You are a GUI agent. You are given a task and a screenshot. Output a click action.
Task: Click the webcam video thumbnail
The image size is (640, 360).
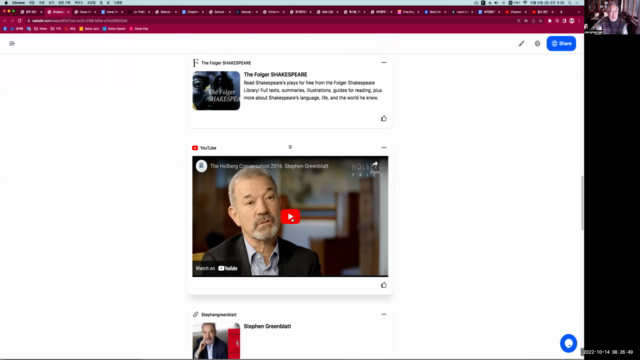(611, 17)
